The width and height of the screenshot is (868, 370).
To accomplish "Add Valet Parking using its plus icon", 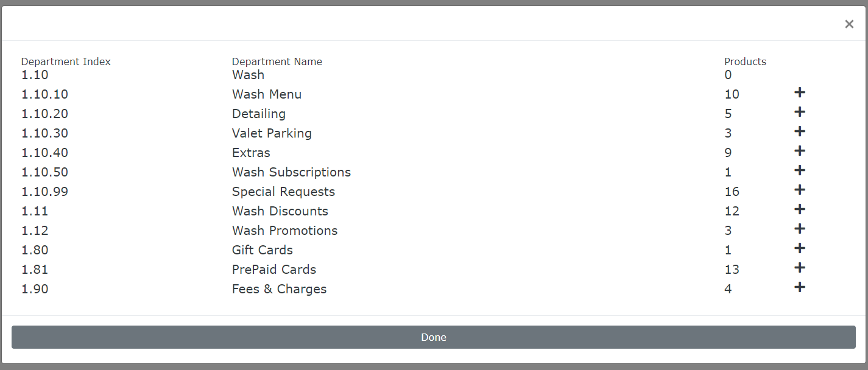I will pos(800,131).
